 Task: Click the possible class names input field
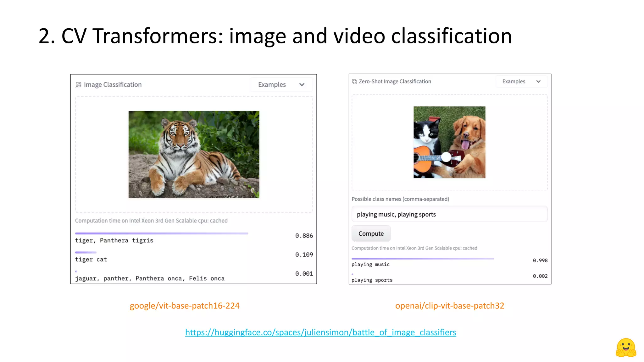tap(449, 214)
